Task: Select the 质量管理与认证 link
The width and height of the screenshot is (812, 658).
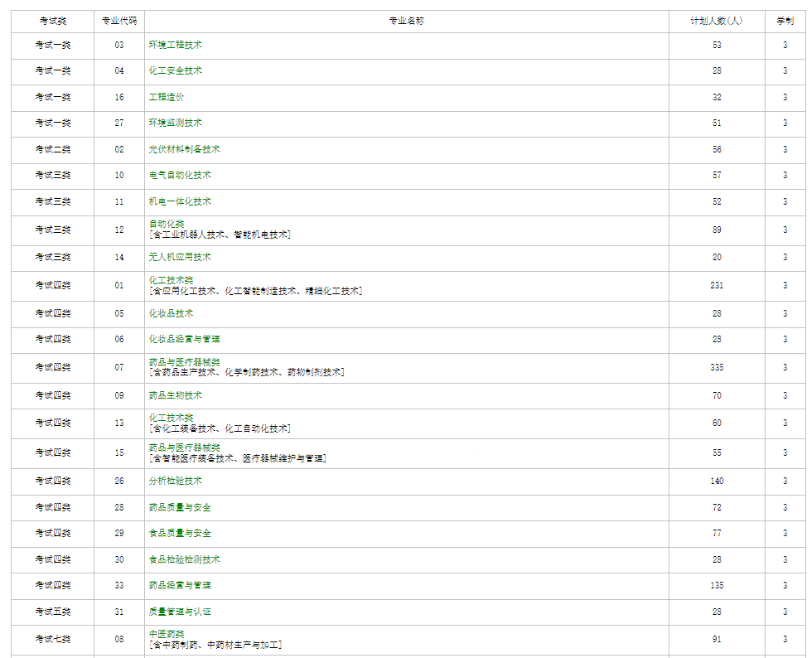Action: coord(180,612)
